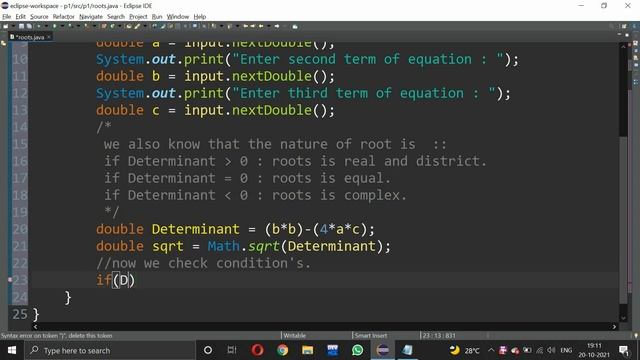Viewport: 640px width, 360px height.
Task: Click the '23 : 13 : 831' cursor position
Action: [x=439, y=336]
